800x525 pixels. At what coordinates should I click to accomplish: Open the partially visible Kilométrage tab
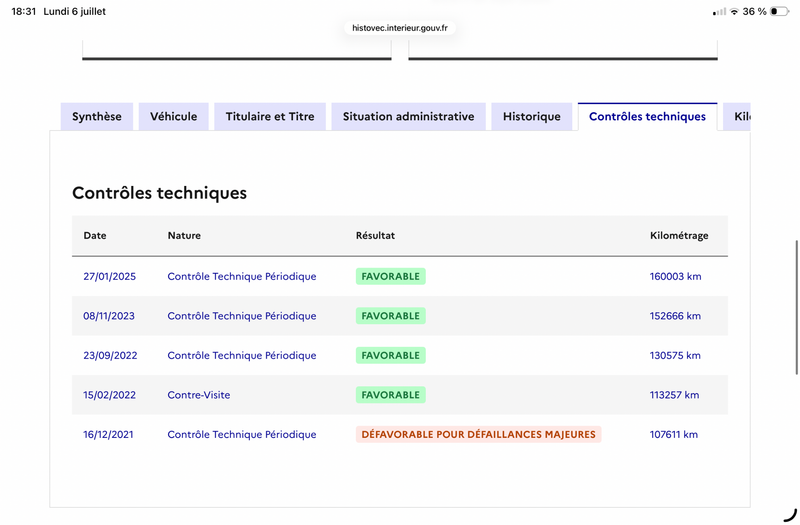(736, 116)
